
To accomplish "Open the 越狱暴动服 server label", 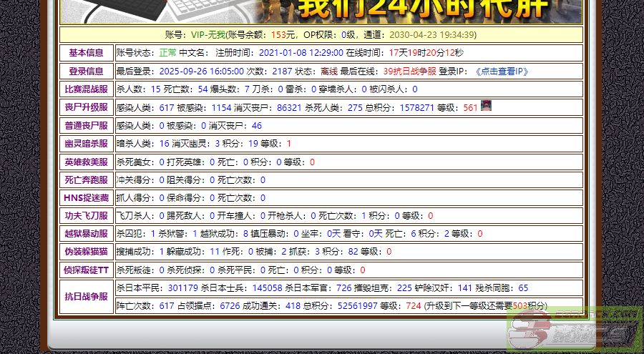I will coord(86,233).
